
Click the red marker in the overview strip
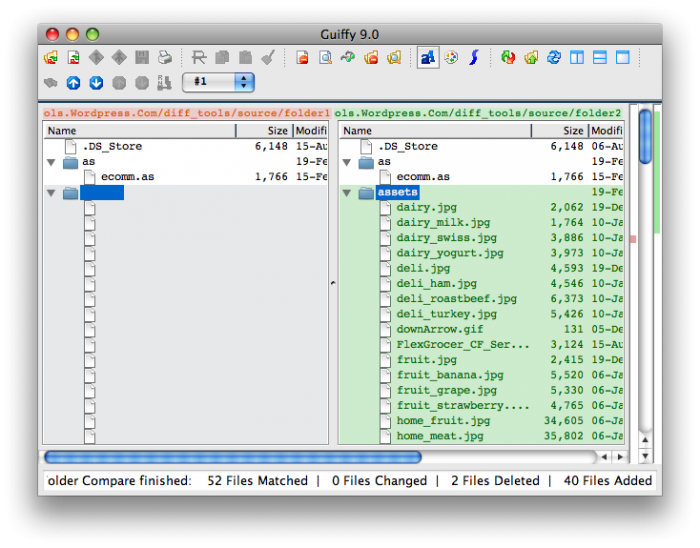(633, 239)
